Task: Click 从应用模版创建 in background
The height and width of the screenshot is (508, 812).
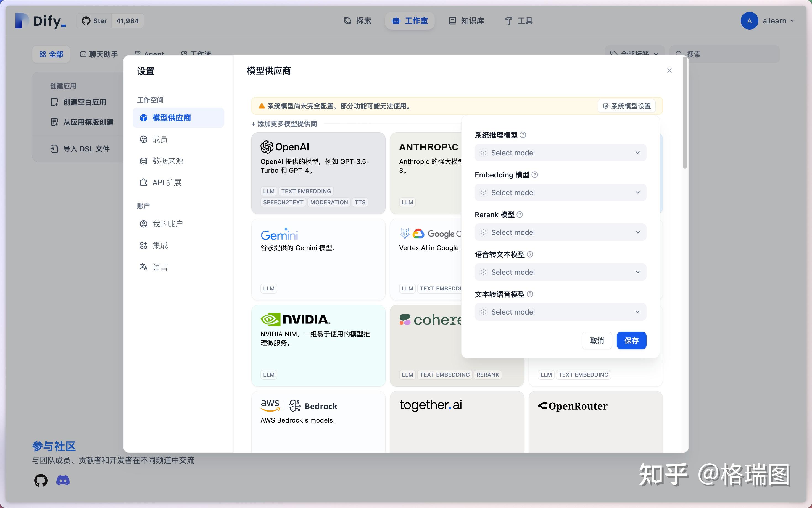Action: coord(82,122)
